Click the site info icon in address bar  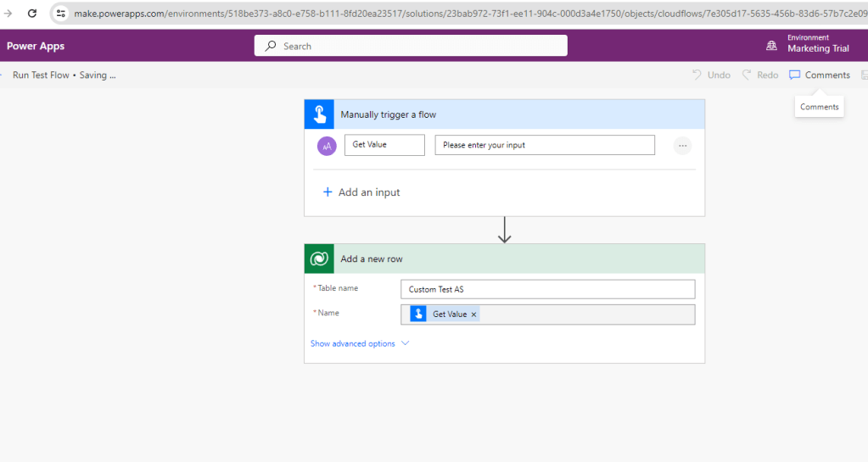click(x=61, y=14)
